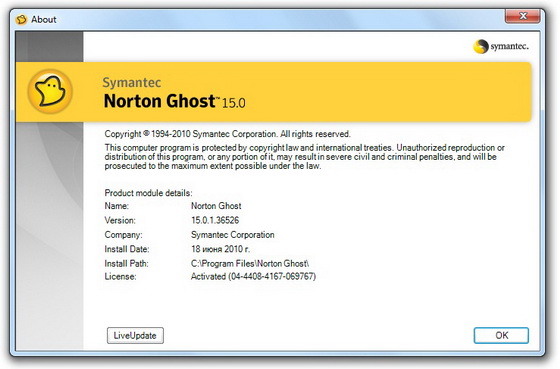
Task: Click the license text Activated (04-4408-4167-069767)
Action: [253, 276]
